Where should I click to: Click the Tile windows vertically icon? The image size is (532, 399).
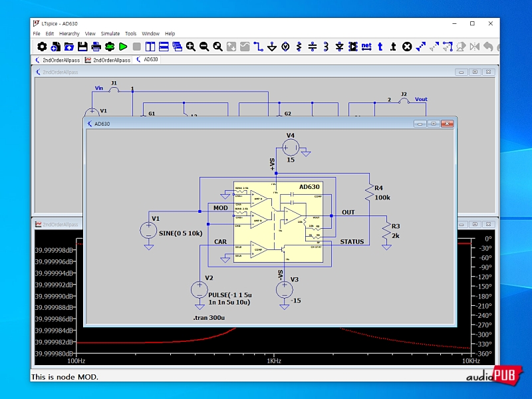[x=150, y=47]
